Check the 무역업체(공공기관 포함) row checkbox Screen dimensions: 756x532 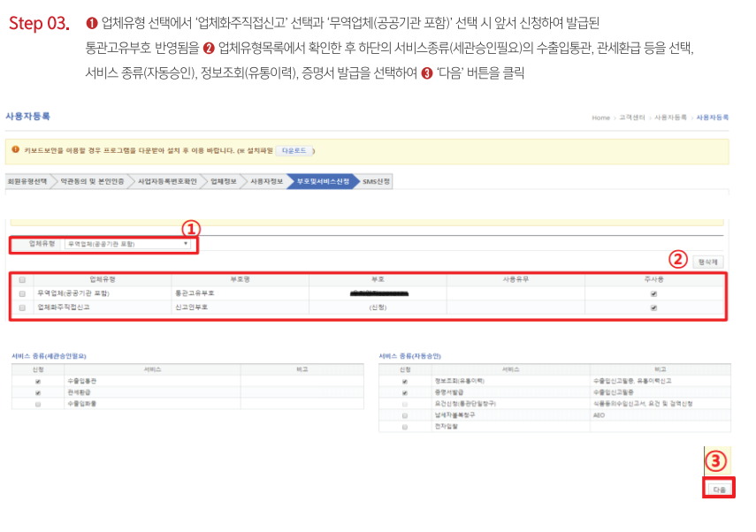click(22, 293)
